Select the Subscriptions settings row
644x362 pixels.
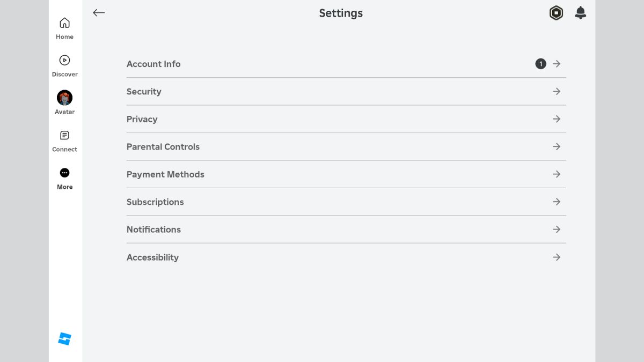click(x=155, y=202)
